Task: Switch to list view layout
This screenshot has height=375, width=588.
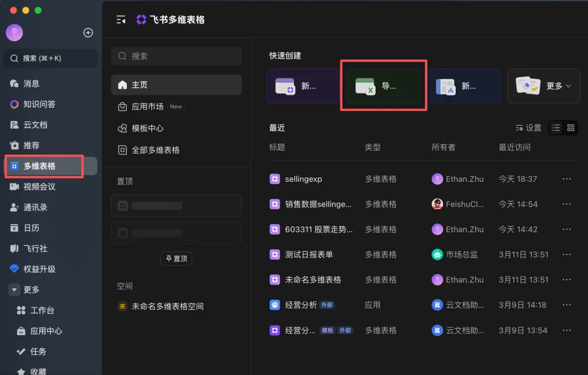Action: pyautogui.click(x=556, y=128)
